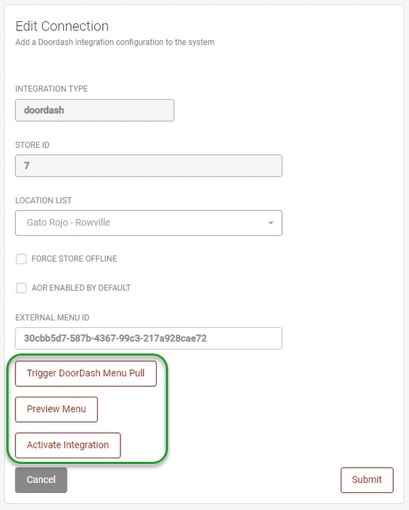Enable the Force Store Offline checkbox
This screenshot has height=510, width=409.
(21, 259)
